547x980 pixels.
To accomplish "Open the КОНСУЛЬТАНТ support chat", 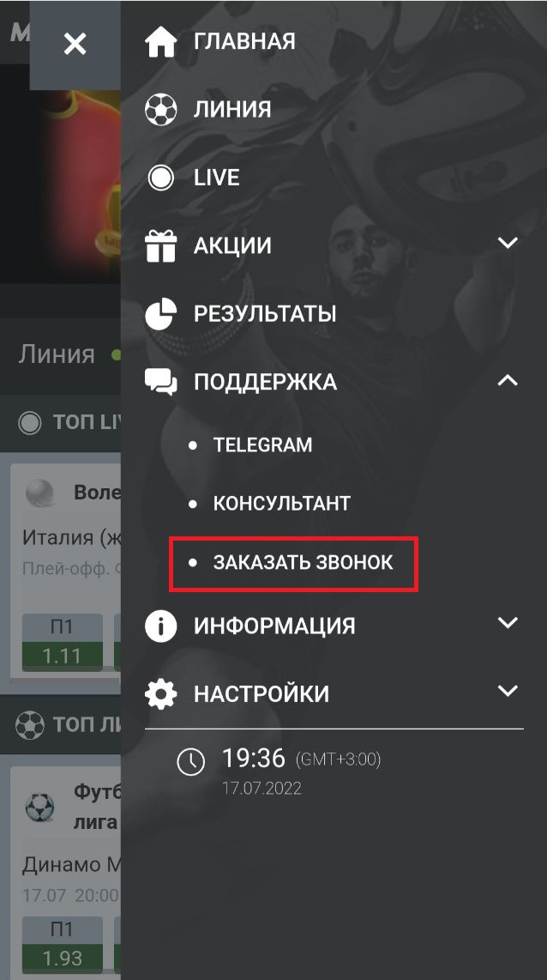I will coord(281,504).
